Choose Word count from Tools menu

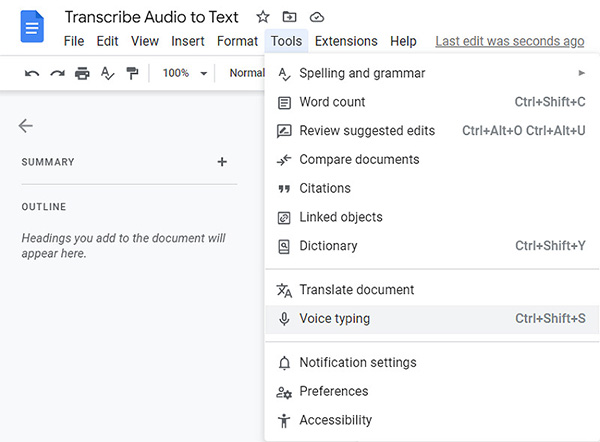tap(432, 102)
